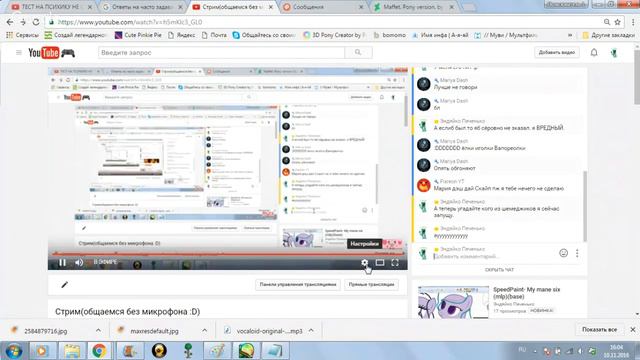The height and width of the screenshot is (360, 640).
Task: Open SpeedPaint My mane six thumbnail
Action: (453, 302)
